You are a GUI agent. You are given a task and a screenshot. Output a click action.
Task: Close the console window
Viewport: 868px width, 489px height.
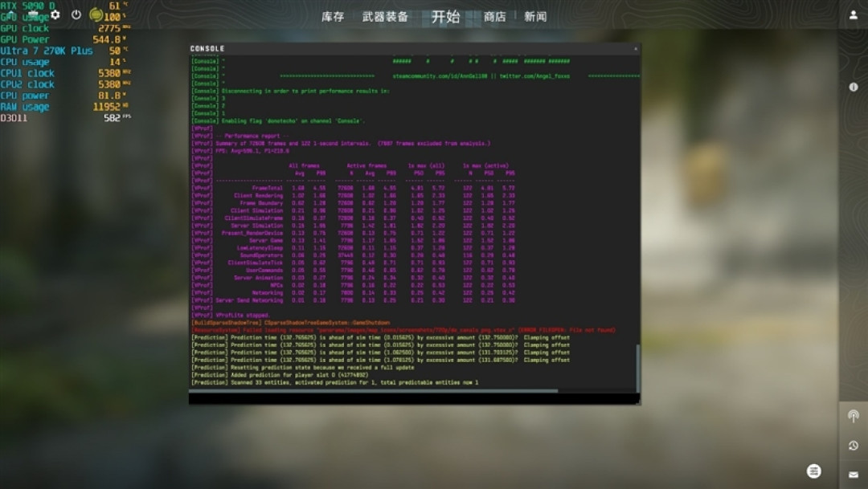click(636, 49)
